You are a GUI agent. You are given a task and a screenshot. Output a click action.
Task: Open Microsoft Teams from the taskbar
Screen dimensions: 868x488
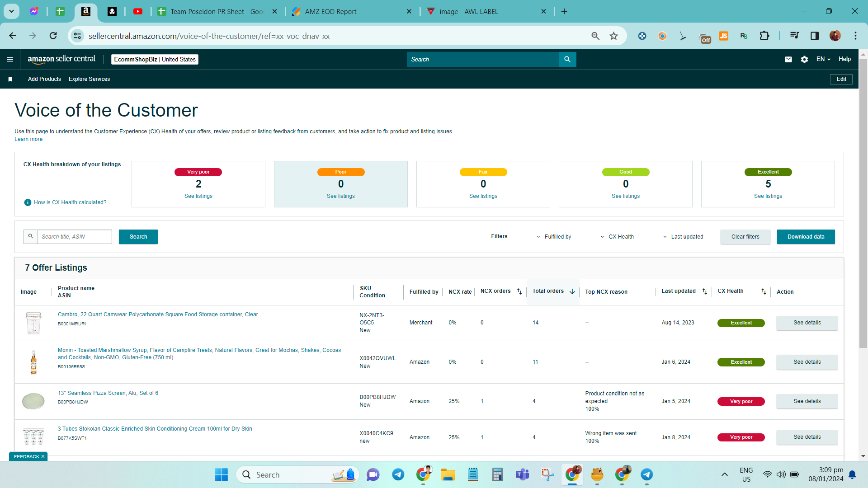tap(522, 474)
